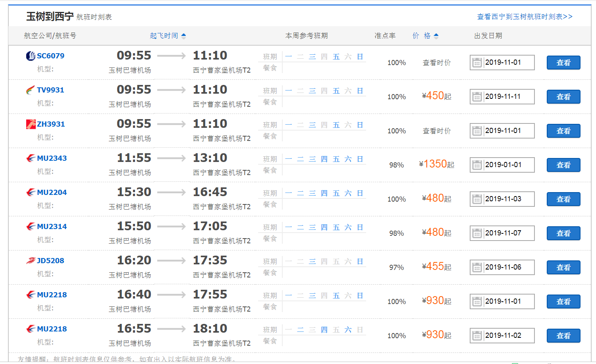The height and width of the screenshot is (364, 596).
Task: Click the MU2343 China Eastern logo
Action: point(31,158)
